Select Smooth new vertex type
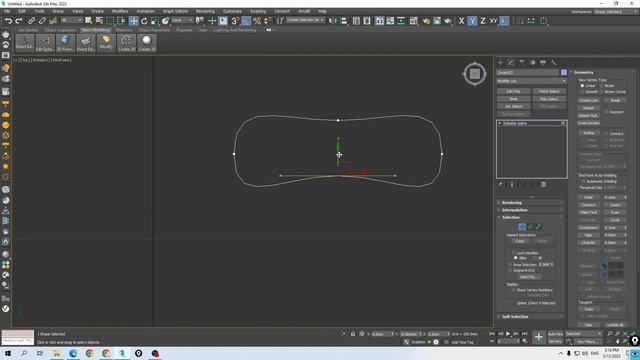The height and width of the screenshot is (360, 640). (x=582, y=91)
